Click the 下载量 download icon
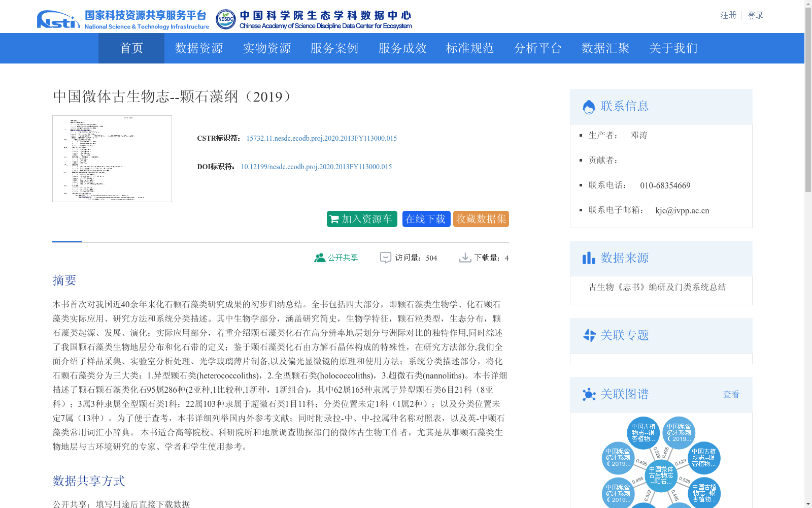This screenshot has height=508, width=812. pos(465,258)
